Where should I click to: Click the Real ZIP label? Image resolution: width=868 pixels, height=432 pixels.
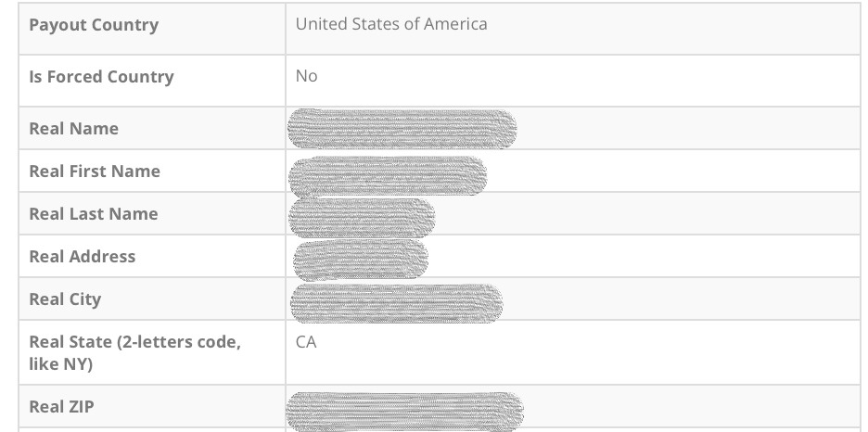click(61, 407)
